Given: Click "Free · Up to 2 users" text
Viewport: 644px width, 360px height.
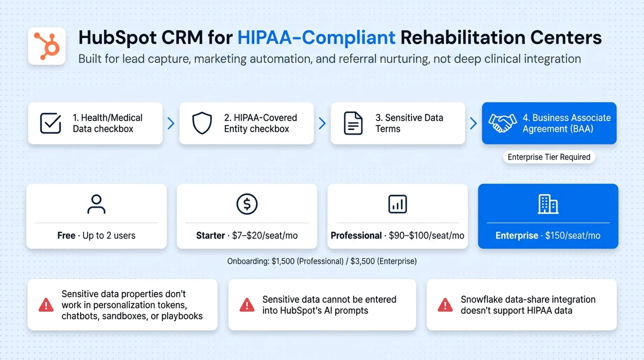Looking at the screenshot, I should [x=96, y=236].
